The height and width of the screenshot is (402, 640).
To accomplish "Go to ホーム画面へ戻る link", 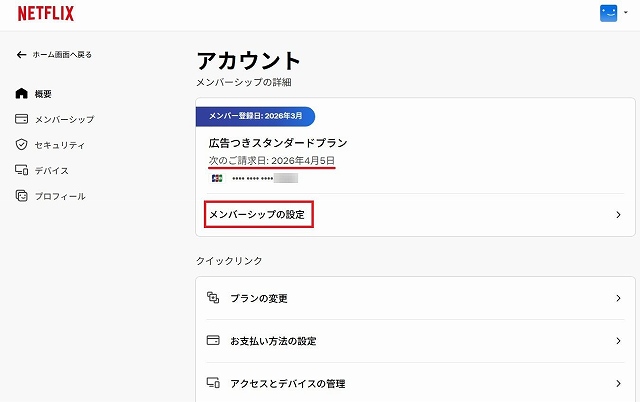I will pyautogui.click(x=62, y=54).
